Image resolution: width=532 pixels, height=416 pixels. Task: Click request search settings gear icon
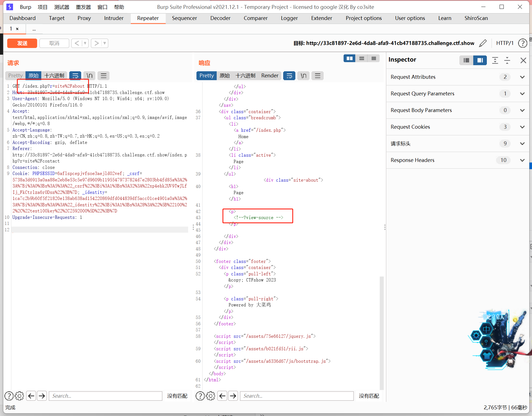click(x=19, y=396)
